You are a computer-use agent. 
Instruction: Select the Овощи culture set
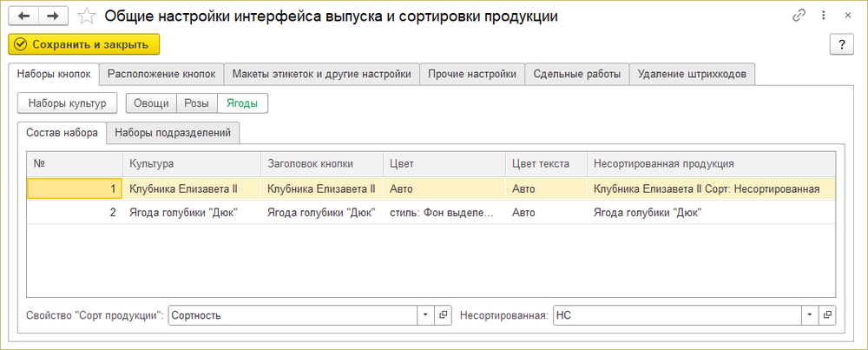(x=151, y=103)
